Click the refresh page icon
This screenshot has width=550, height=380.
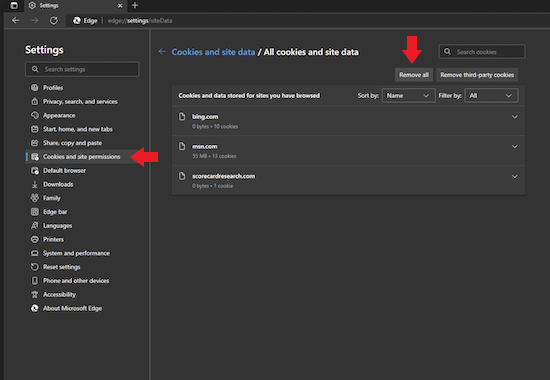click(x=54, y=20)
